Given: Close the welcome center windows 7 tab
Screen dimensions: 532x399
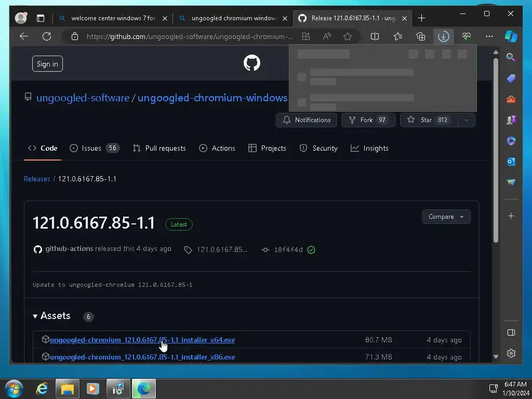Looking at the screenshot, I should pos(165,18).
